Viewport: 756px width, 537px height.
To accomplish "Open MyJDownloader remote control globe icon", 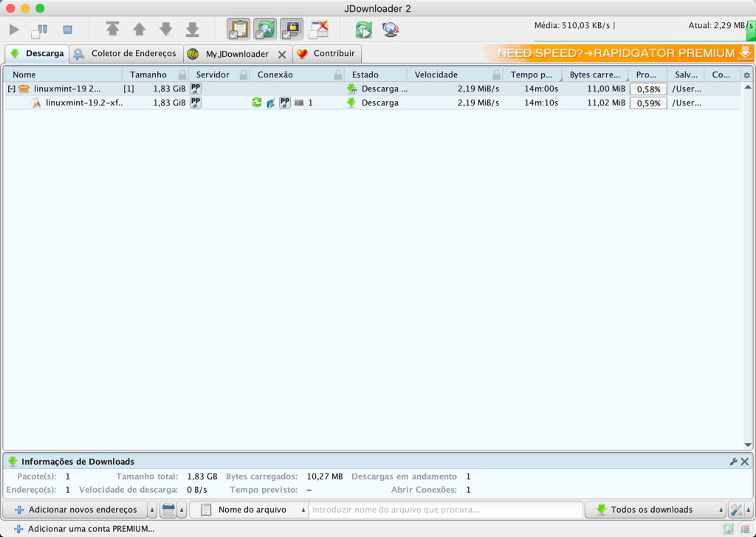I will tap(390, 30).
